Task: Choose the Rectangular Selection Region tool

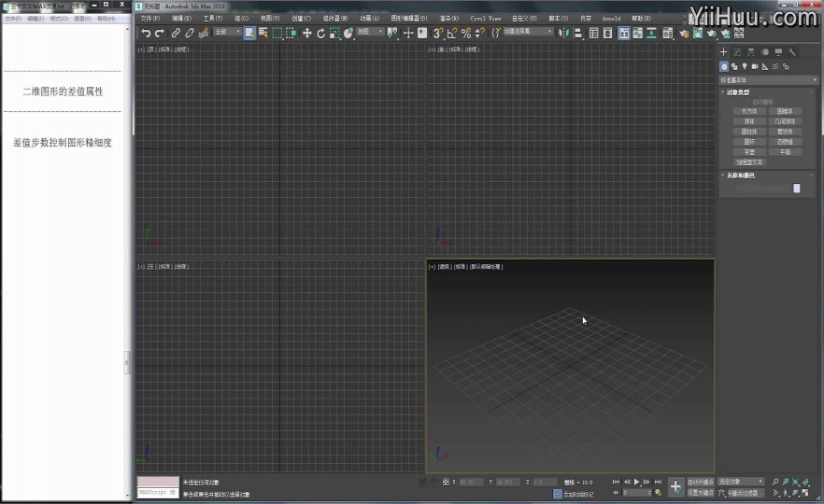Action: point(277,33)
